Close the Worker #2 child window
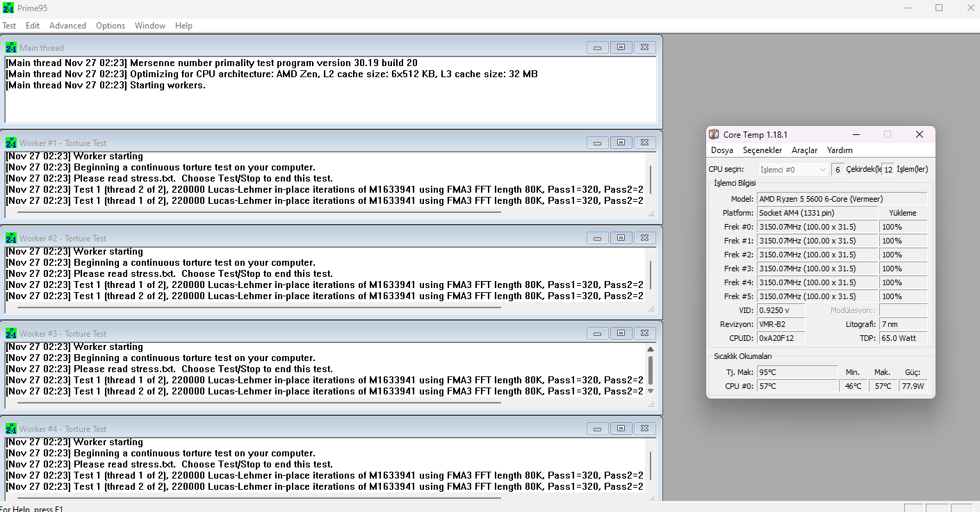 644,238
